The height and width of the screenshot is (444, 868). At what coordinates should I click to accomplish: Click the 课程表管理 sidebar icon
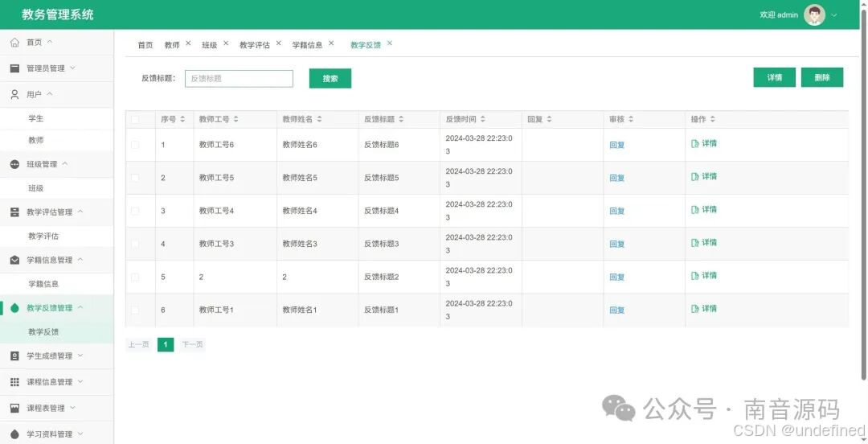click(15, 408)
